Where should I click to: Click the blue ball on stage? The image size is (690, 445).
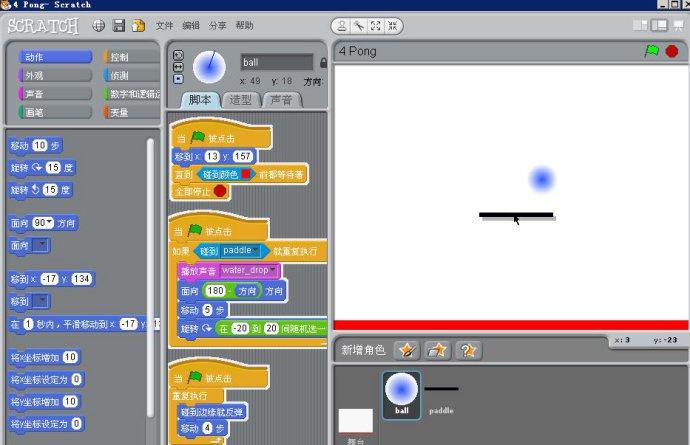(541, 179)
